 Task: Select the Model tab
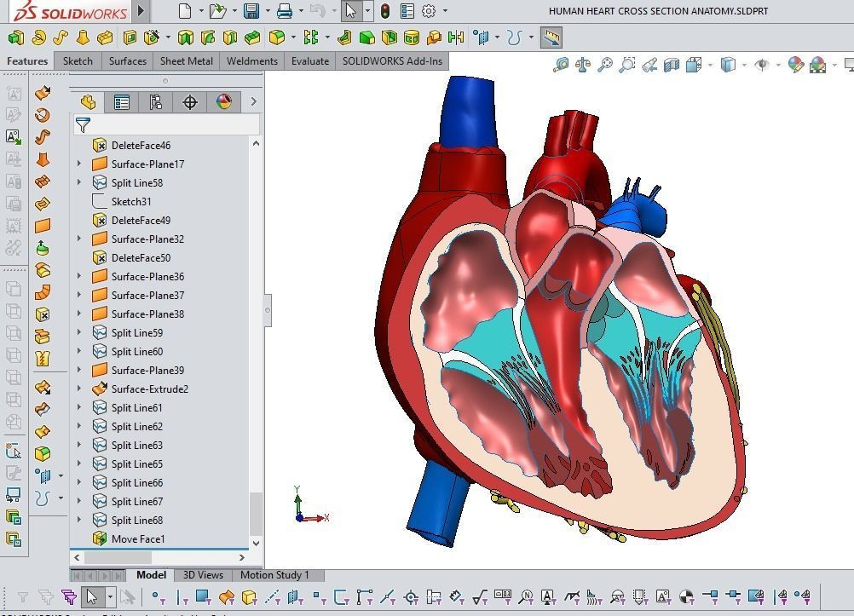(152, 575)
